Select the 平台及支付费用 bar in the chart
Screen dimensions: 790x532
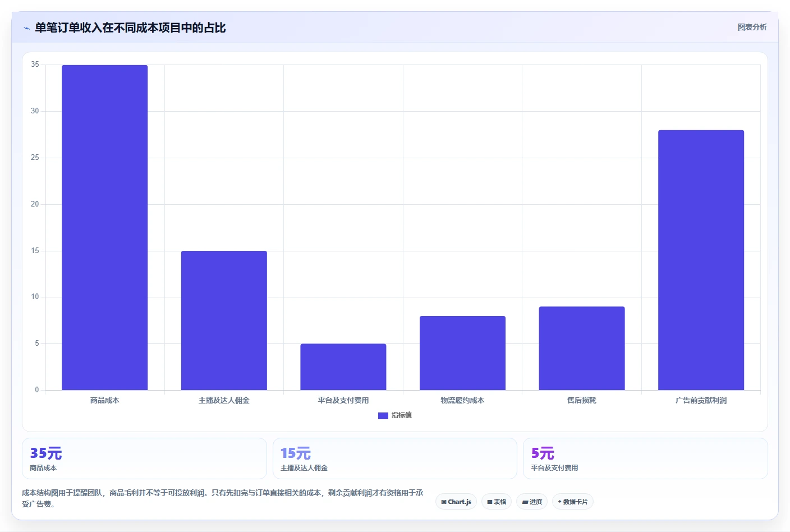click(343, 367)
